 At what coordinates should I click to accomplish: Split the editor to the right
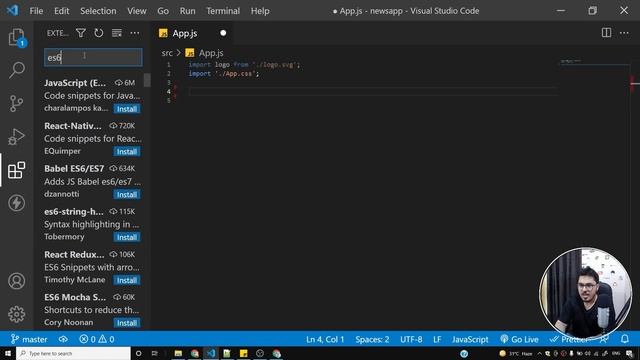tap(607, 33)
